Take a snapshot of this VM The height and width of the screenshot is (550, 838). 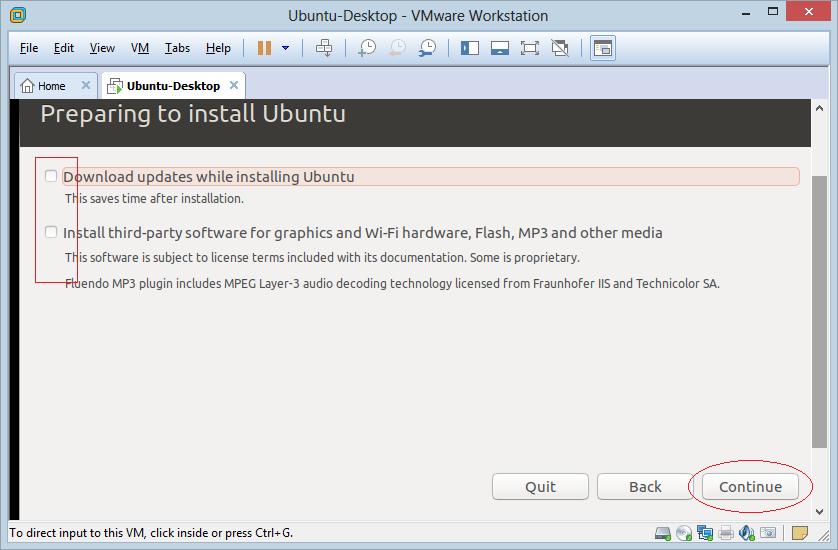tap(367, 48)
